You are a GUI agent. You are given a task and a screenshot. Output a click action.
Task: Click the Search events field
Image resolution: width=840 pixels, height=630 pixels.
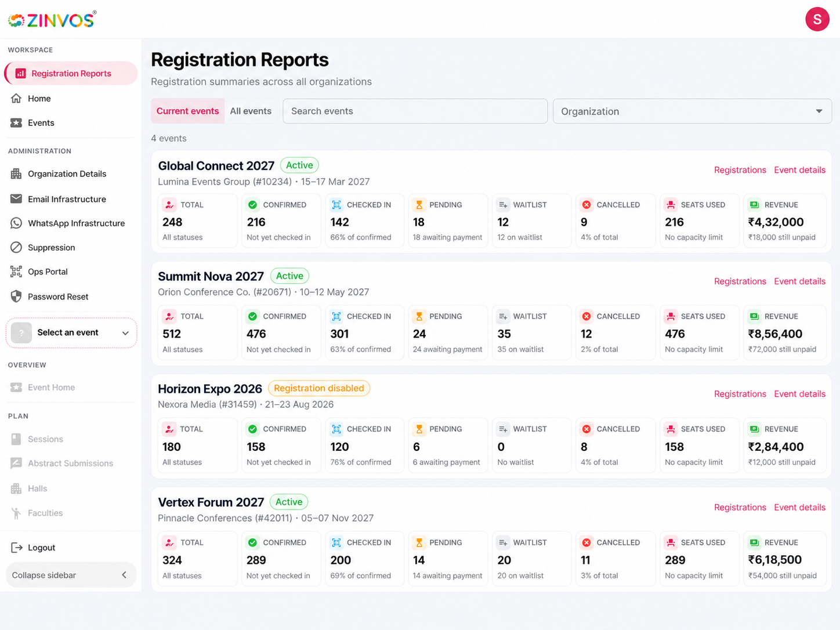415,111
